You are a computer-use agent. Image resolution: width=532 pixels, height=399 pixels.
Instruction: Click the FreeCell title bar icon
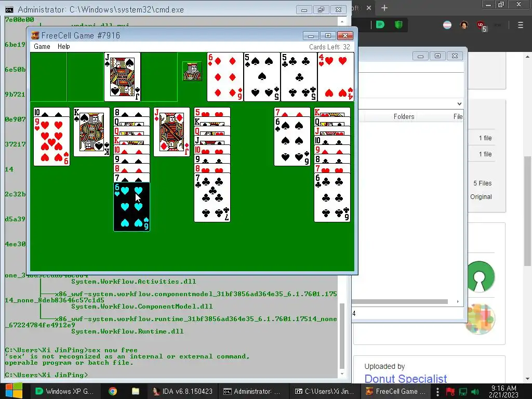[35, 35]
